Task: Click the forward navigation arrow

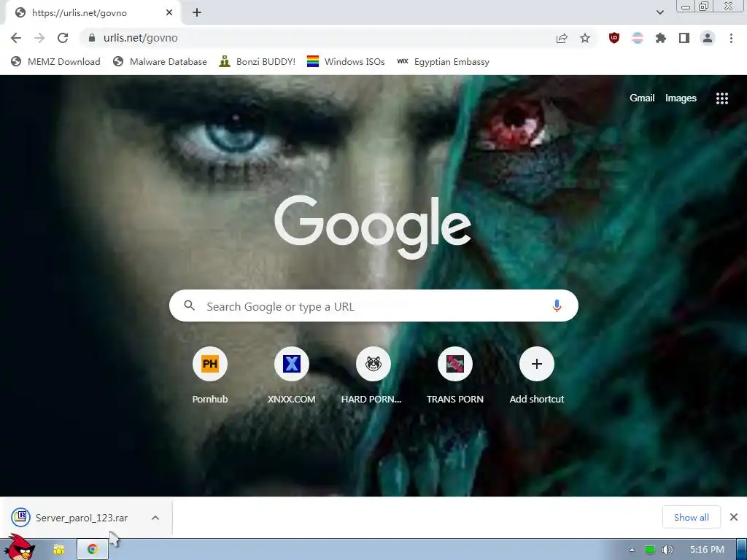Action: pos(39,38)
